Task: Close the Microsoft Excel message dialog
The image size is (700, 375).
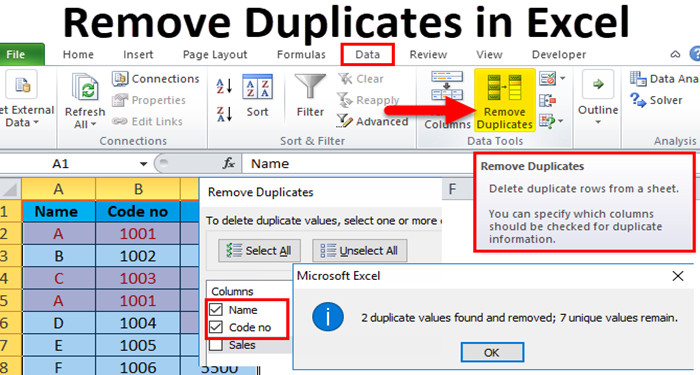Action: (x=678, y=276)
